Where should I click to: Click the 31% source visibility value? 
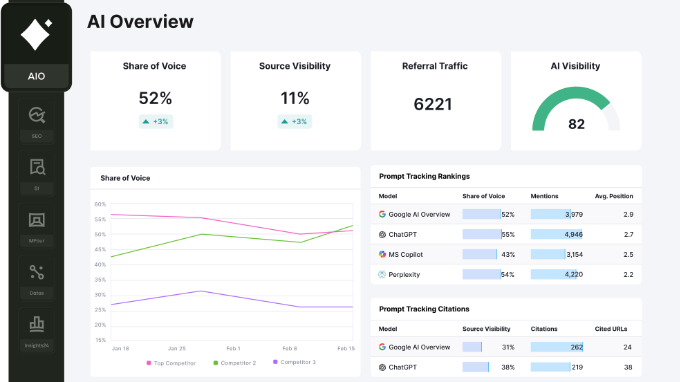[508, 347]
